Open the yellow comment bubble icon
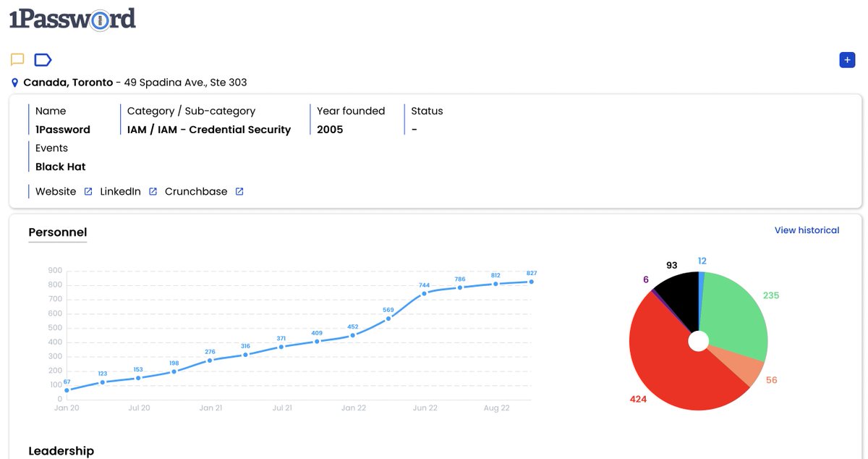The height and width of the screenshot is (459, 868). tap(17, 59)
